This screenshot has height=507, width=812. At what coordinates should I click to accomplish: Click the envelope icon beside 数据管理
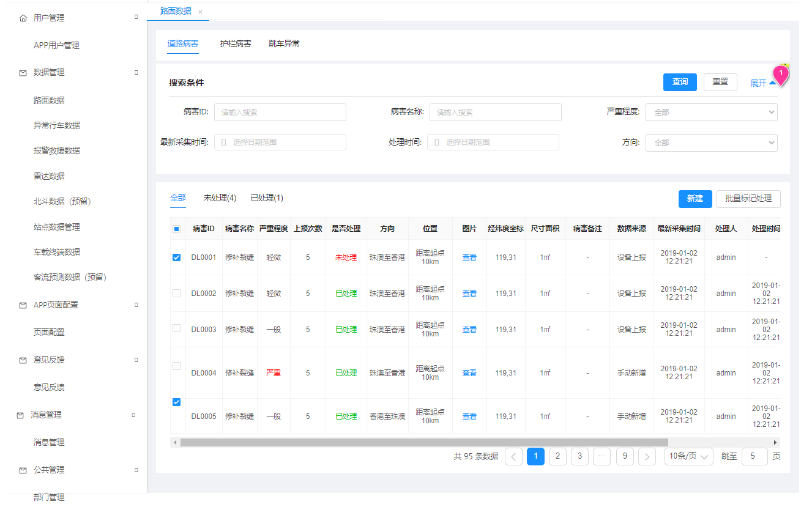click(23, 73)
